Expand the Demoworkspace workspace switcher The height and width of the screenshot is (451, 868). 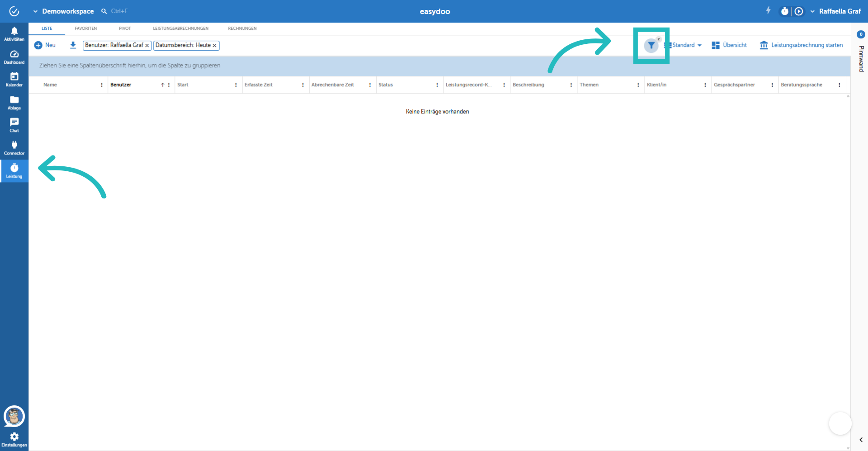[x=64, y=11]
